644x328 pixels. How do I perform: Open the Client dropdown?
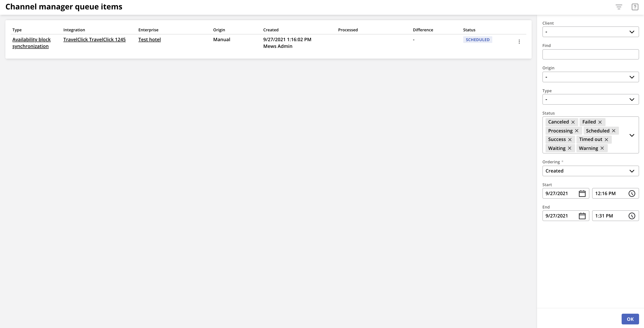[x=591, y=32]
